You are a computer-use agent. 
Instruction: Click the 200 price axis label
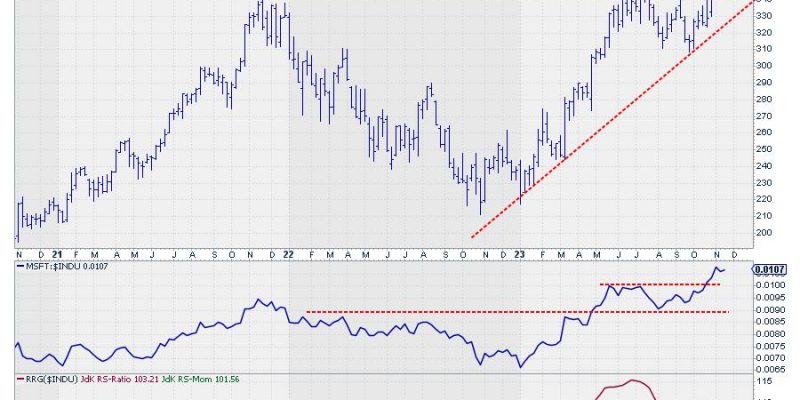point(763,233)
